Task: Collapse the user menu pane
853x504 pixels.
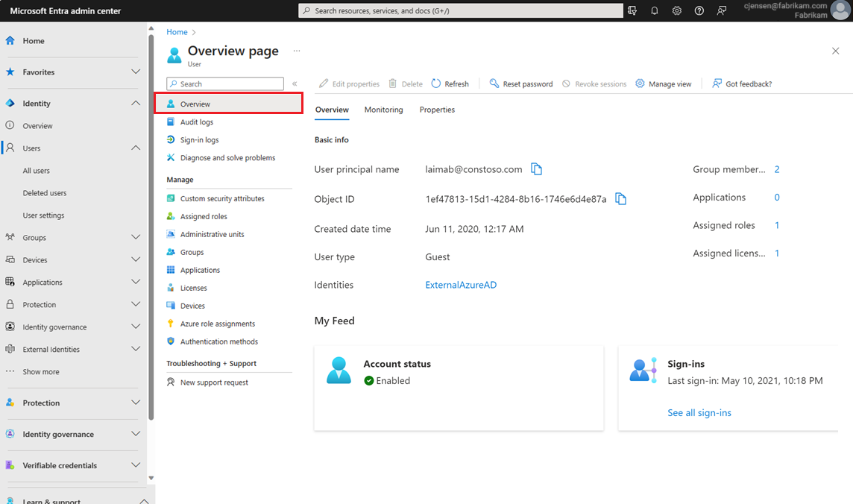Action: (x=295, y=84)
